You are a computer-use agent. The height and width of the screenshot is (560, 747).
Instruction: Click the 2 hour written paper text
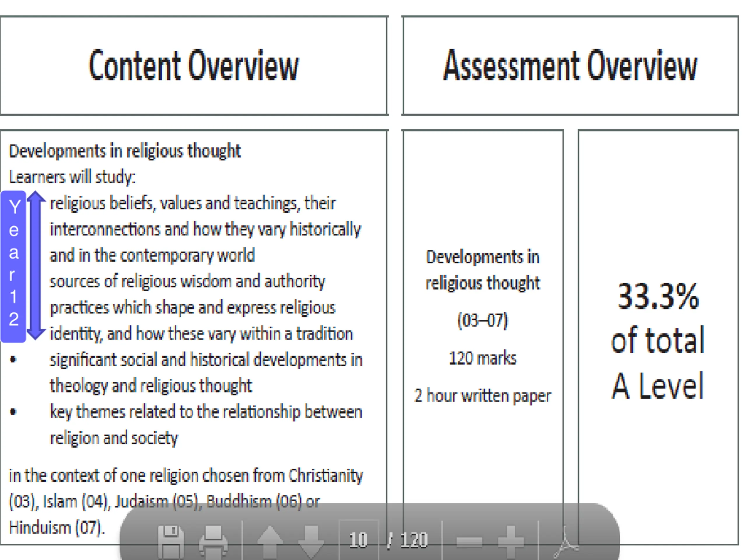(483, 396)
